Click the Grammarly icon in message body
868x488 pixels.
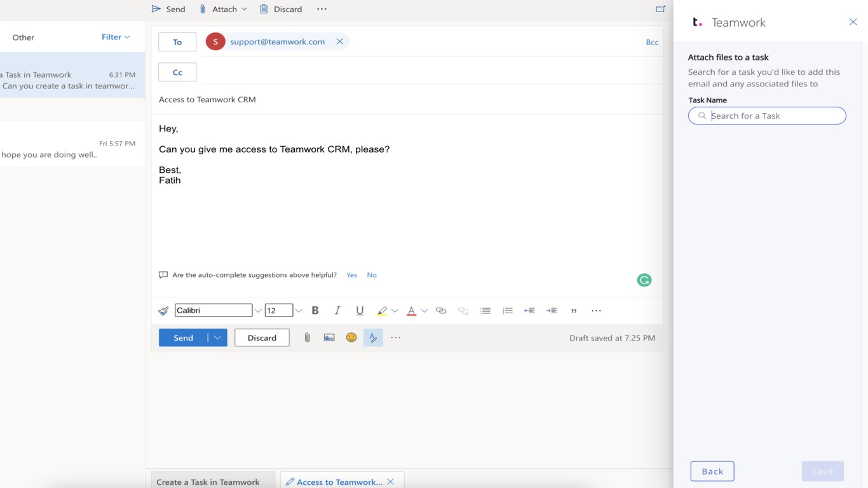pos(644,280)
